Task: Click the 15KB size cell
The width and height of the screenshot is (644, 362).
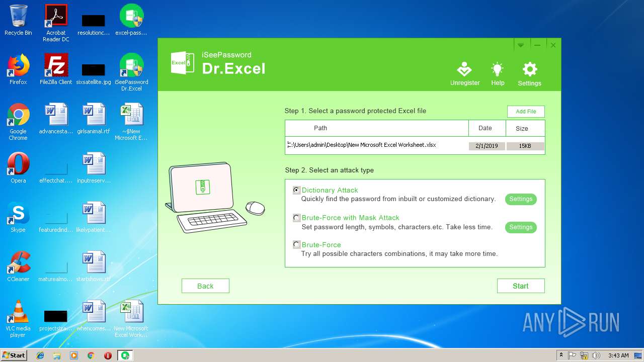Action: (525, 146)
